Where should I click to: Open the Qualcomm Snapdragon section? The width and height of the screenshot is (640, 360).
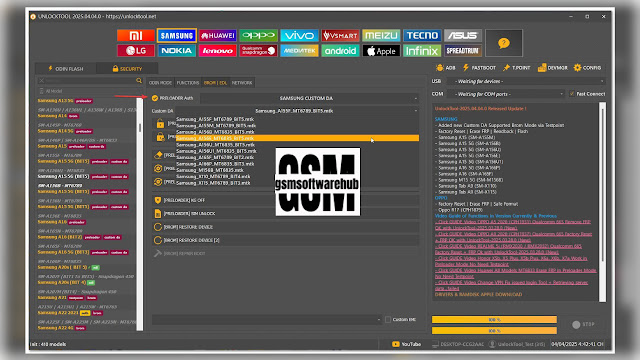(258, 51)
